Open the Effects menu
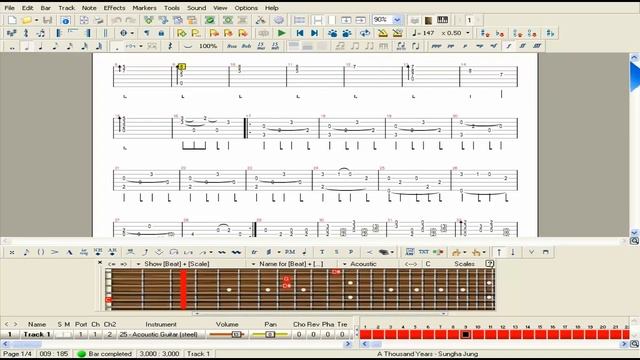The image size is (640, 360). [x=114, y=8]
